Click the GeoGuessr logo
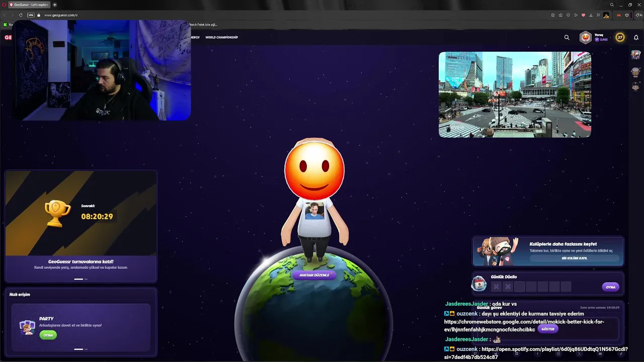Screen dimensions: 644x362 (x=8, y=37)
